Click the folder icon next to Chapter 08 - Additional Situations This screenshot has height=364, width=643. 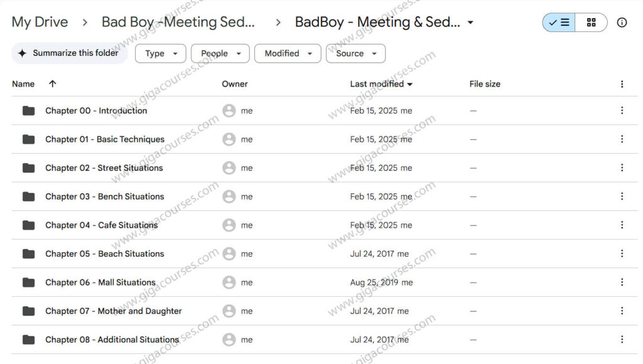tap(28, 340)
